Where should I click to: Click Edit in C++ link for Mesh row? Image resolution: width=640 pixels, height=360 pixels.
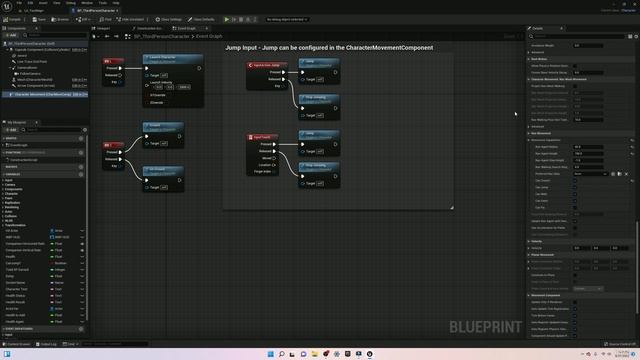pyautogui.click(x=79, y=80)
